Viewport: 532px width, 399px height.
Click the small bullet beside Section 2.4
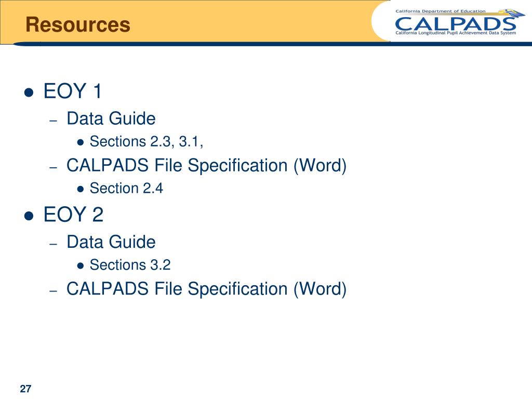tap(81, 189)
